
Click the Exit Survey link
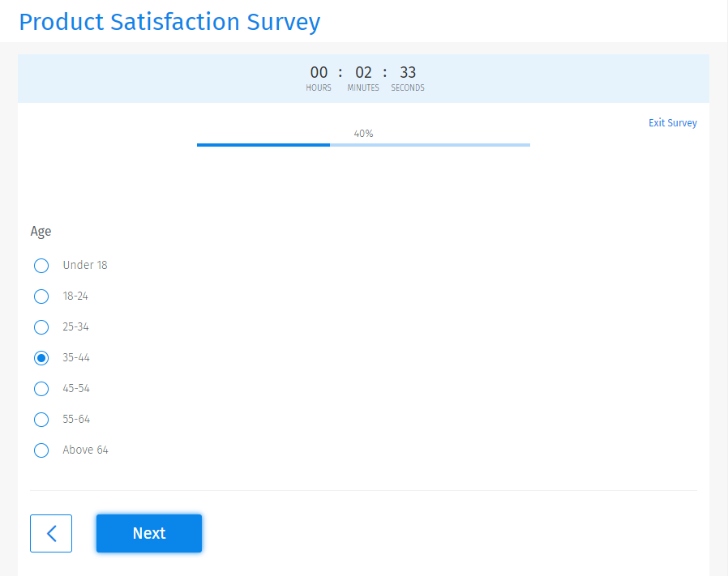click(672, 122)
